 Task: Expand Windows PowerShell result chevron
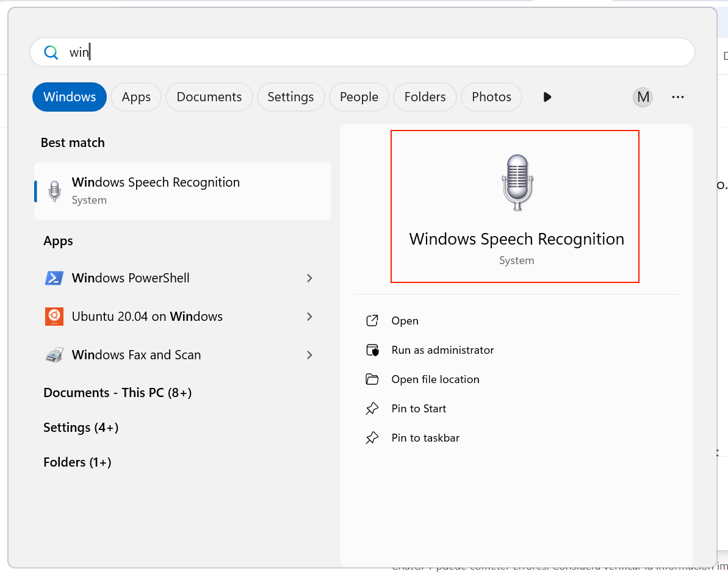click(x=309, y=278)
